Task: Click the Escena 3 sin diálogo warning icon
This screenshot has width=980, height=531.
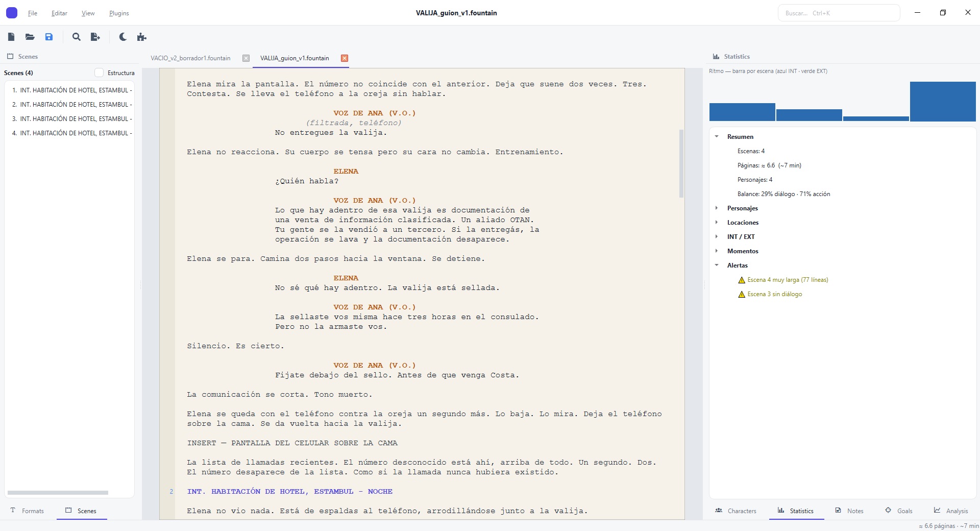Action: [742, 294]
